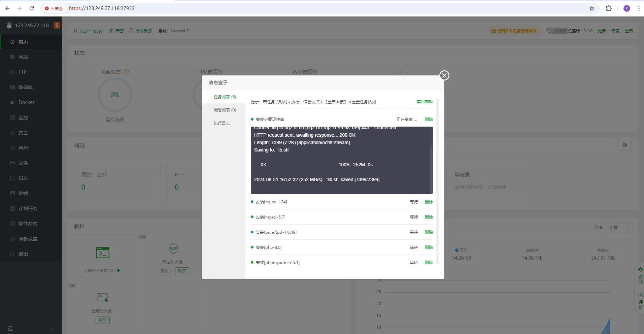644x334 pixels.
Task: Open 网站 in the sidebar
Action: point(31,57)
